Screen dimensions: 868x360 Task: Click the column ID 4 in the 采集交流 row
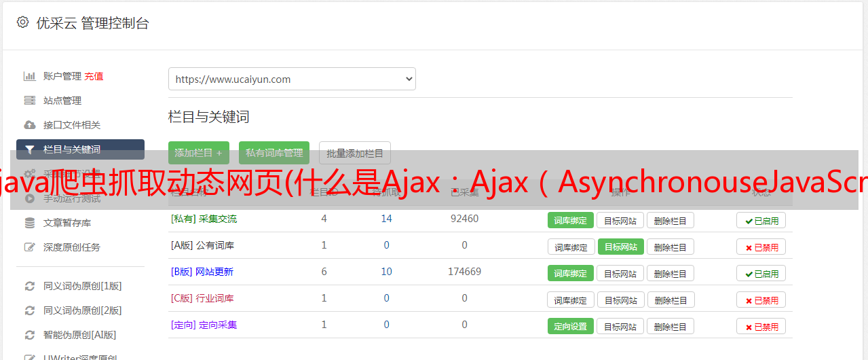tap(324, 219)
